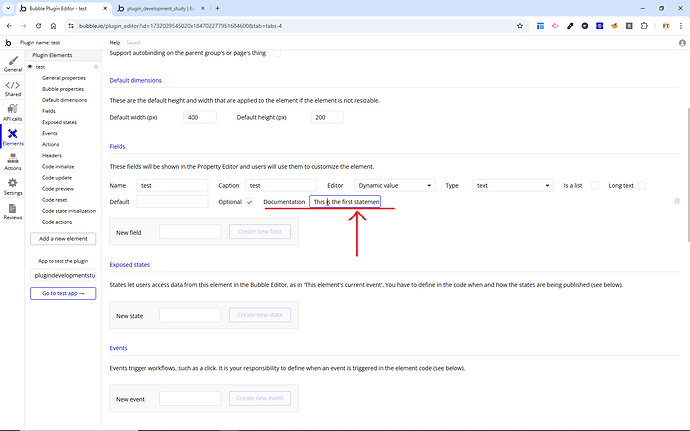Click the Documentation input field
Image resolution: width=690 pixels, height=431 pixels.
(x=345, y=202)
